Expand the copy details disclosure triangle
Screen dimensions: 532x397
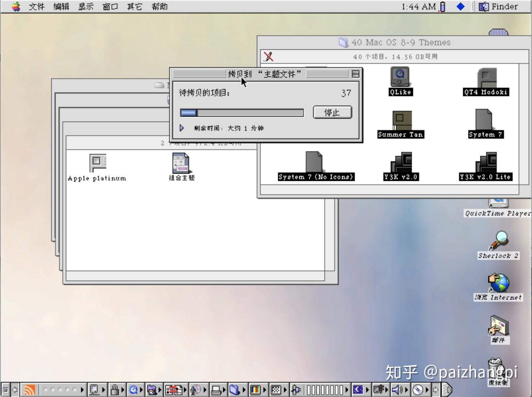point(182,128)
